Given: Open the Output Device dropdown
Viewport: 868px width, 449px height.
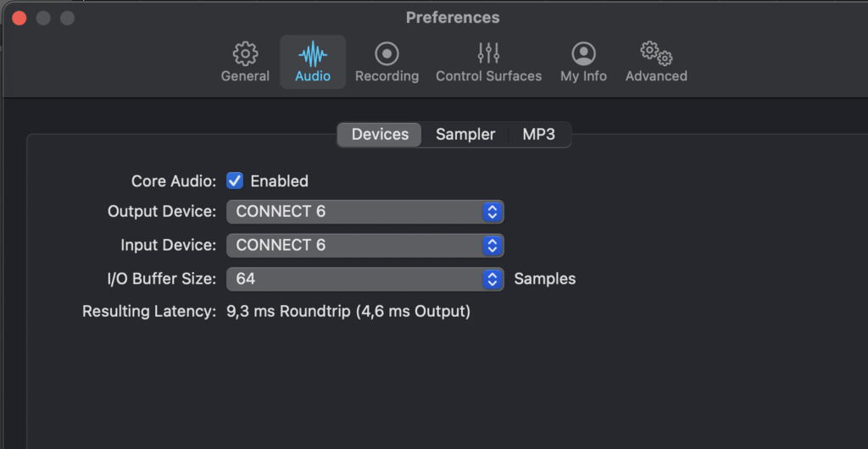Looking at the screenshot, I should (364, 212).
